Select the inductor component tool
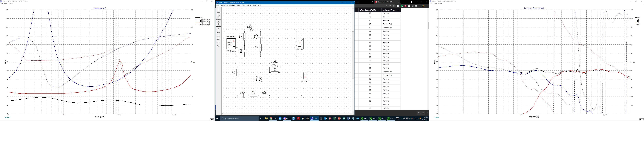Viewport: 644px width, 141px height. point(218,17)
